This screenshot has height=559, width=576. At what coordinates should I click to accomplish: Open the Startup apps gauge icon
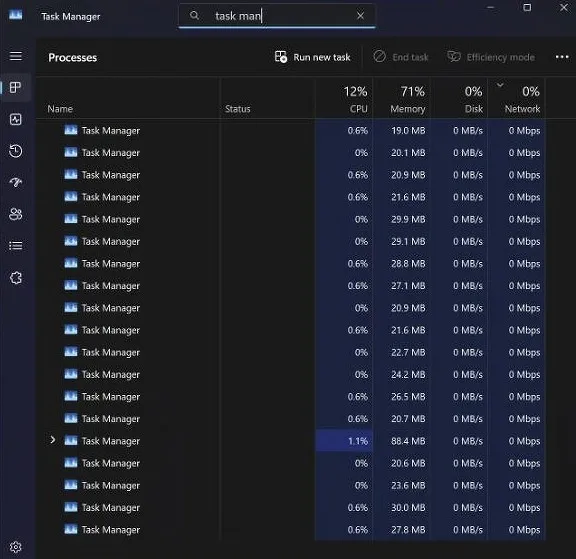pyautogui.click(x=15, y=183)
